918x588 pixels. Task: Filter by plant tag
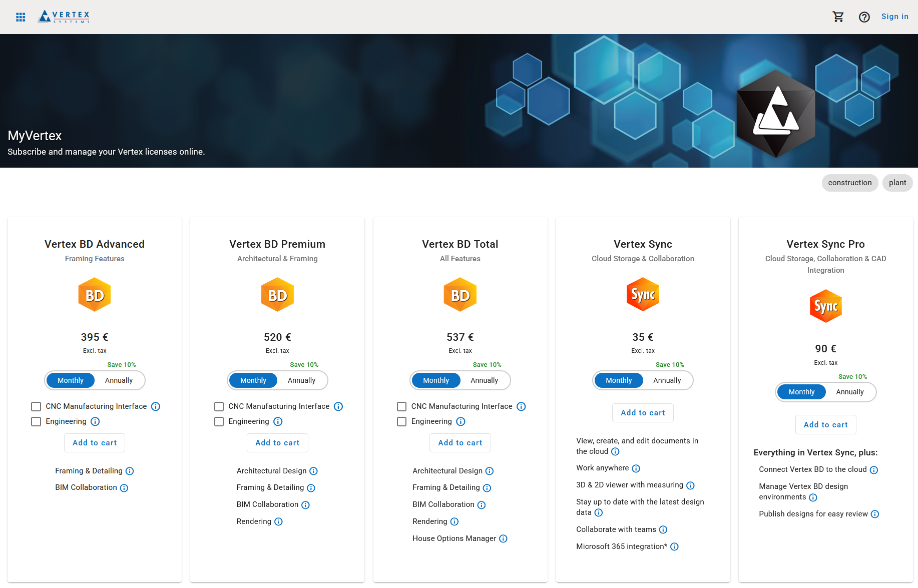(x=897, y=183)
